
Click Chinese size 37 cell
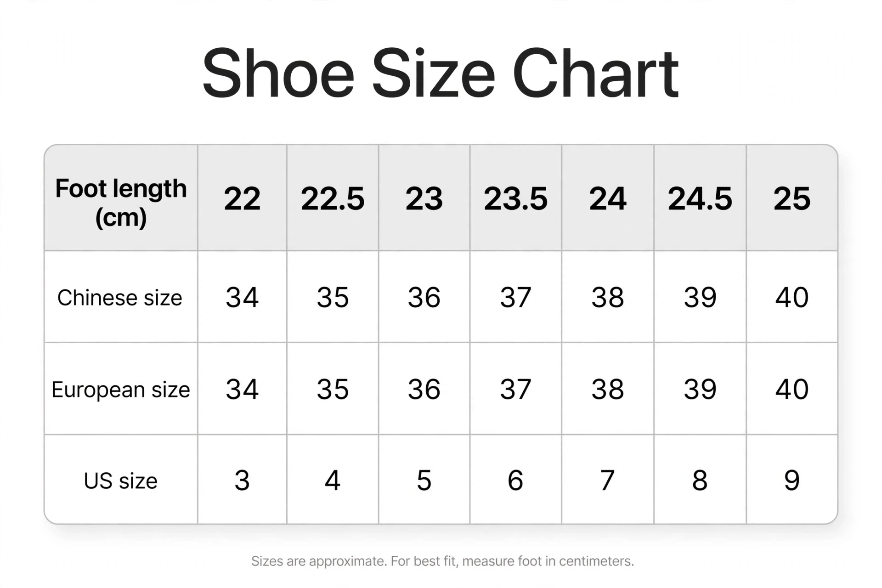click(x=515, y=297)
